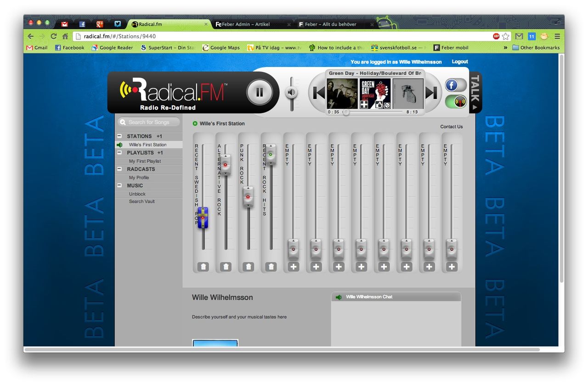Open the TALK panel
The image size is (588, 385).
click(x=474, y=92)
